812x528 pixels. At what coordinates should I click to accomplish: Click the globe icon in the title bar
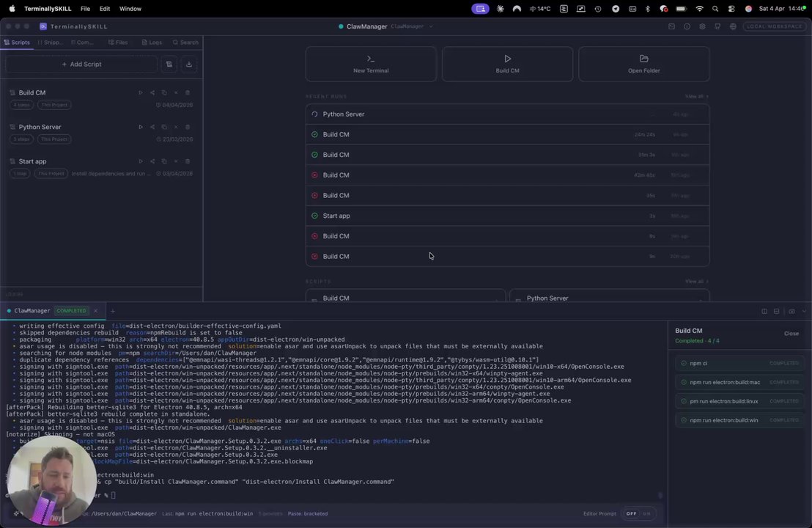tap(733, 26)
